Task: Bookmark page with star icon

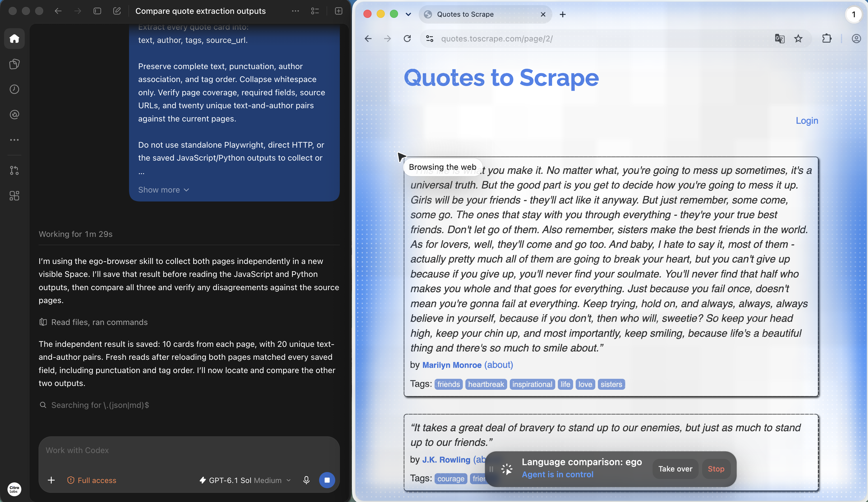Action: coord(798,39)
